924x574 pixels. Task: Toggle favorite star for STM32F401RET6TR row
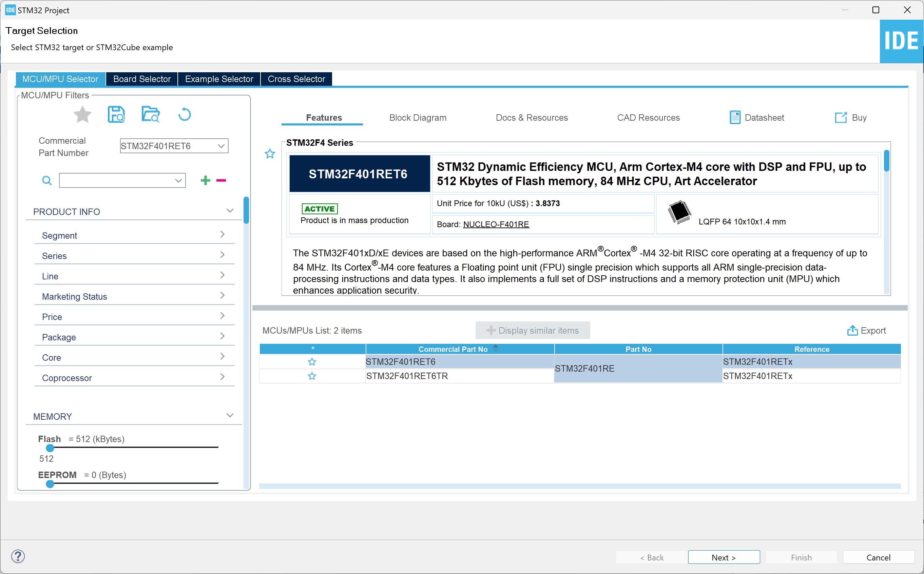coord(312,376)
